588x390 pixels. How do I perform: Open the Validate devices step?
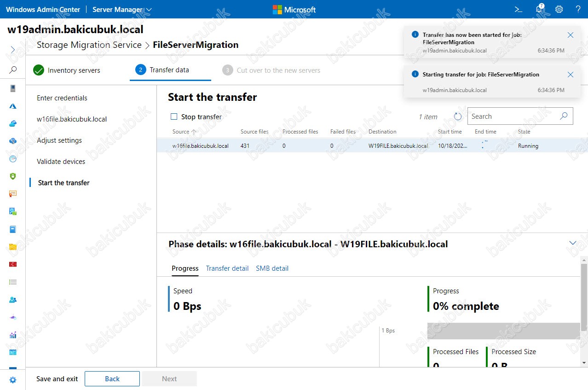[x=61, y=162]
